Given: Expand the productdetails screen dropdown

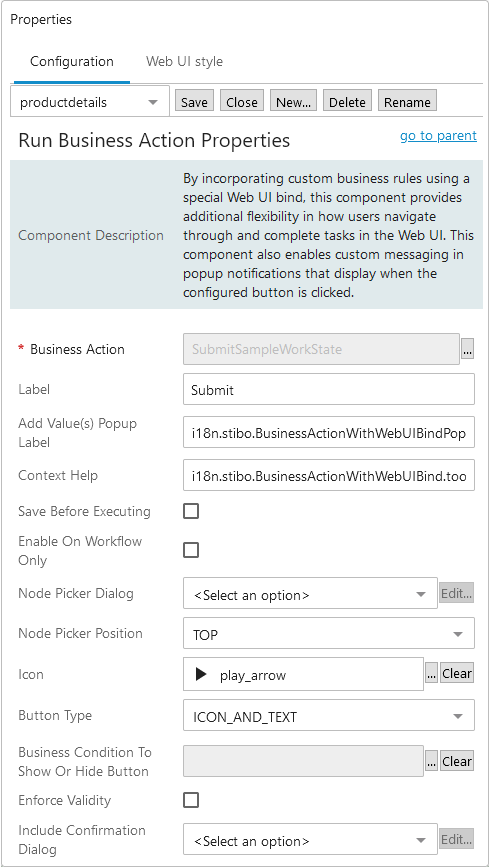Looking at the screenshot, I should coord(90,102).
